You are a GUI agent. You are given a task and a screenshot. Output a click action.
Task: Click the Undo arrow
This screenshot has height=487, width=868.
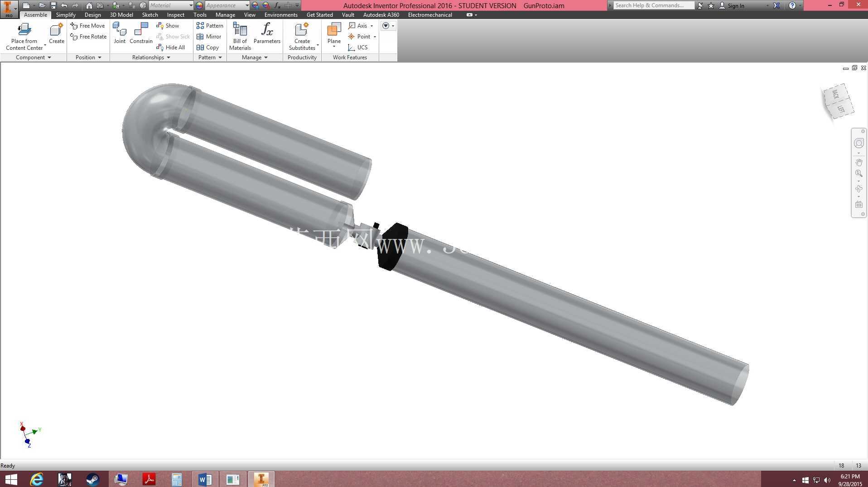click(x=64, y=5)
